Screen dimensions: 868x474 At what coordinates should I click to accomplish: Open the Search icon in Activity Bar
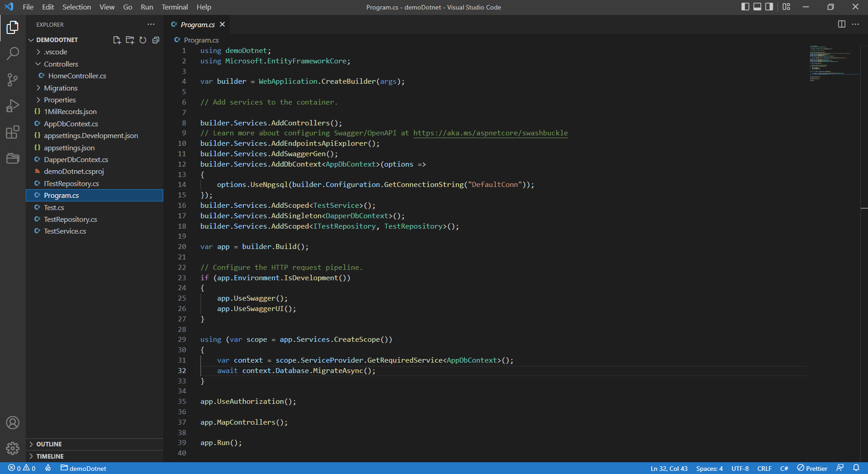[x=12, y=53]
